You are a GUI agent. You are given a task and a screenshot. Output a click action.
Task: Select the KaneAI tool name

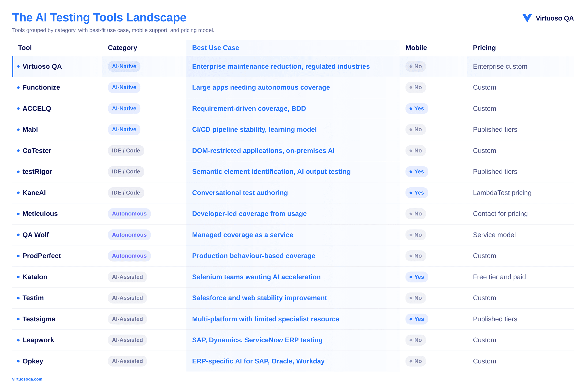[34, 193]
